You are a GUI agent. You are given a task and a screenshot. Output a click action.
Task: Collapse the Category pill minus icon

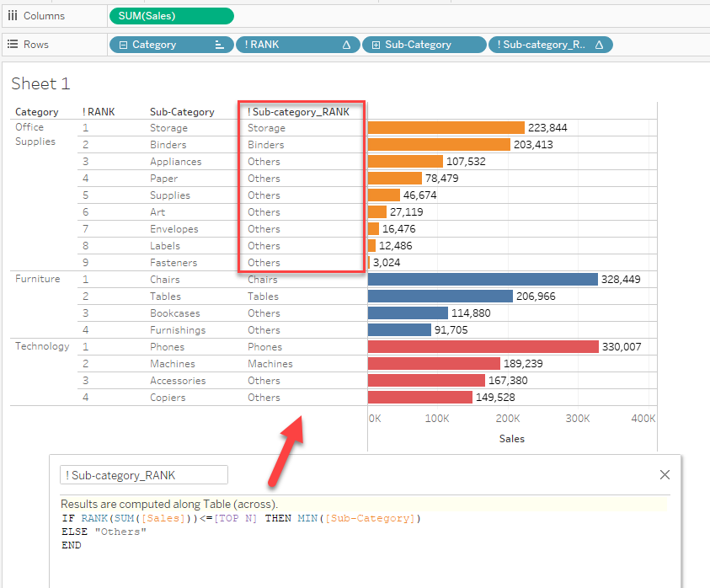click(123, 45)
